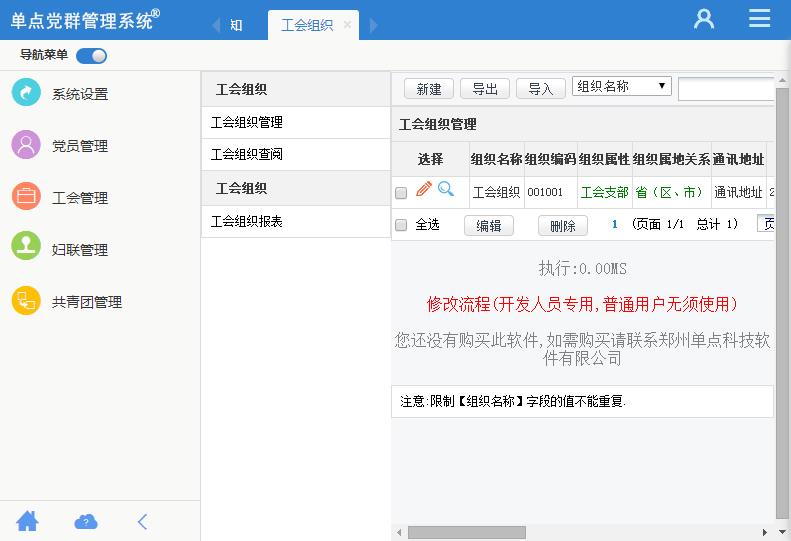
Task: Open 工会组织查阅 menu item
Action: pyautogui.click(x=296, y=154)
